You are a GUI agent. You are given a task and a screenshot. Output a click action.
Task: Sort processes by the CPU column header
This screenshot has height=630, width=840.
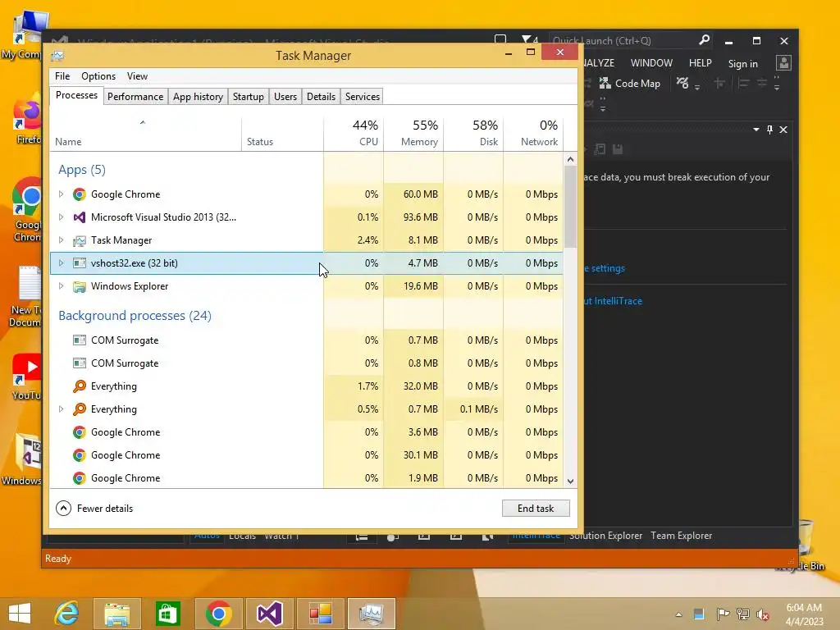[x=354, y=133]
